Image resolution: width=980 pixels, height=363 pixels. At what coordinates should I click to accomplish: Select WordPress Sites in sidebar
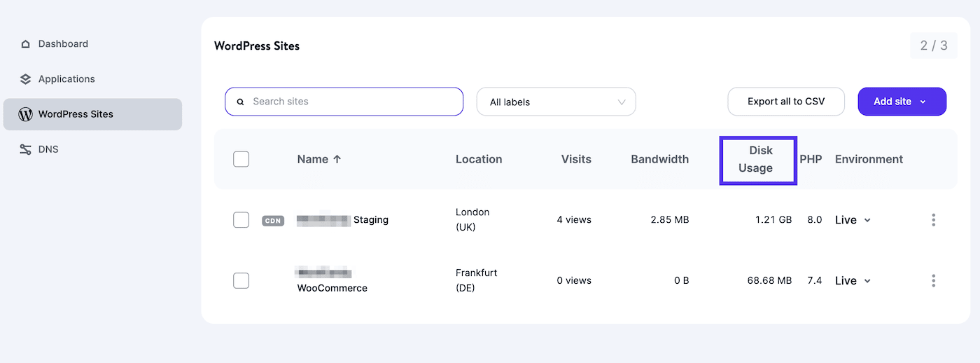tap(92, 114)
